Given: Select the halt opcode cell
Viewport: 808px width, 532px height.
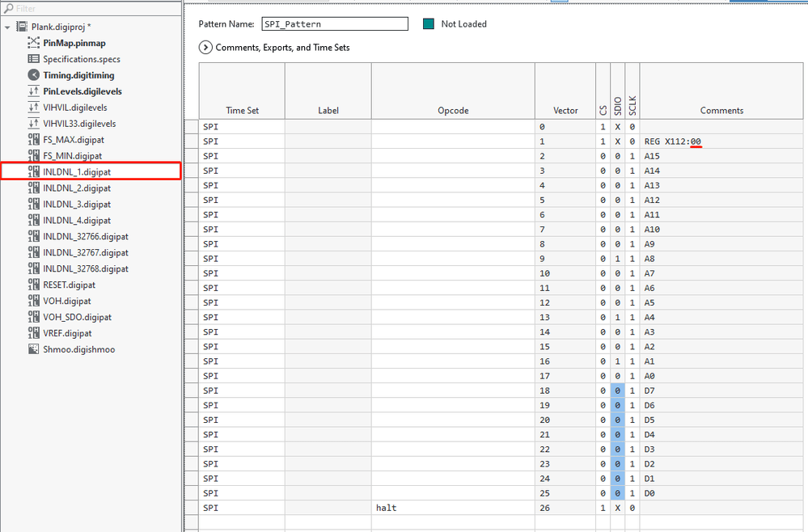Looking at the screenshot, I should [453, 508].
